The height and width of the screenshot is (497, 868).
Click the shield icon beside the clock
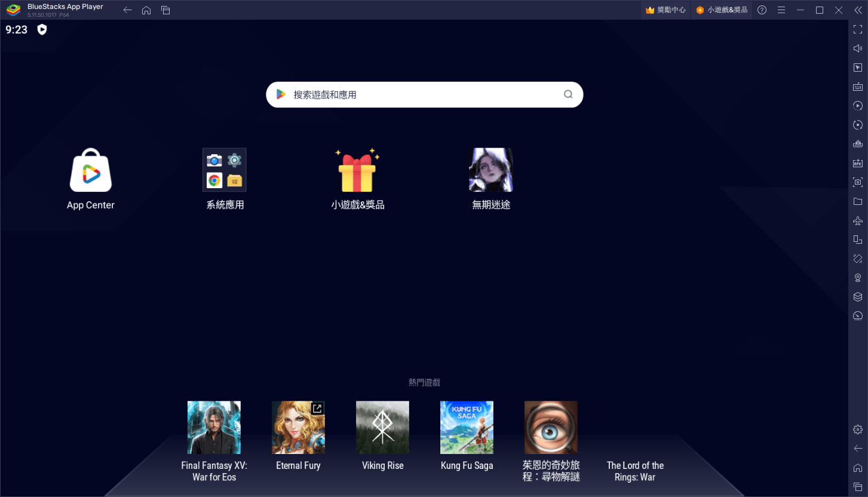(x=42, y=29)
